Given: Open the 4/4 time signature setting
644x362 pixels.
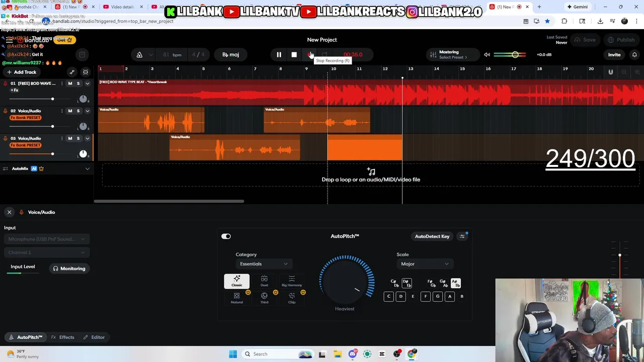Looking at the screenshot, I should tap(198, 54).
